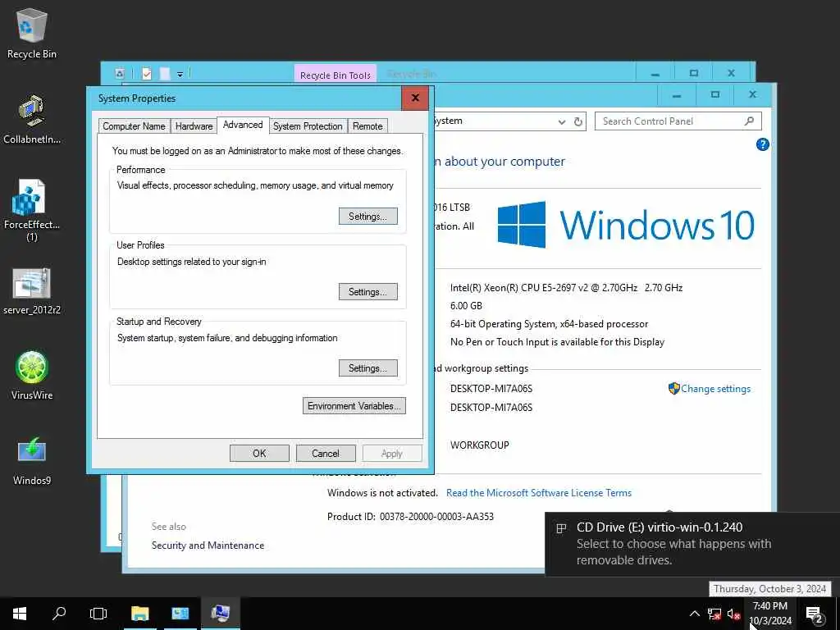Open the Recycle Bin Tools ribbon tab

(336, 75)
